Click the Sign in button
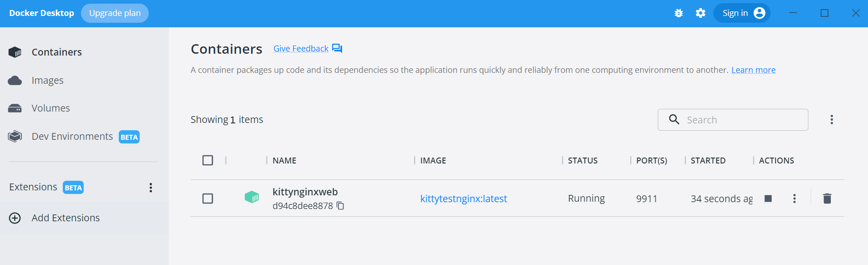 tap(742, 13)
